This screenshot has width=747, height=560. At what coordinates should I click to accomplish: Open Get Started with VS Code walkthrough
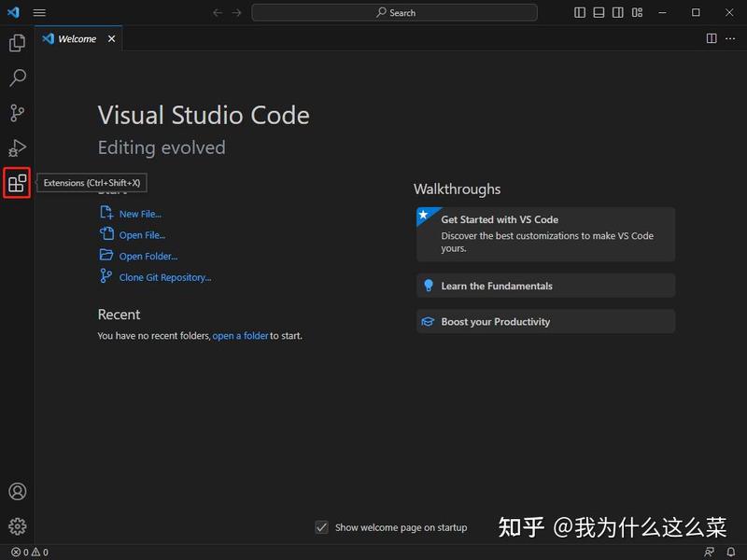click(x=545, y=234)
